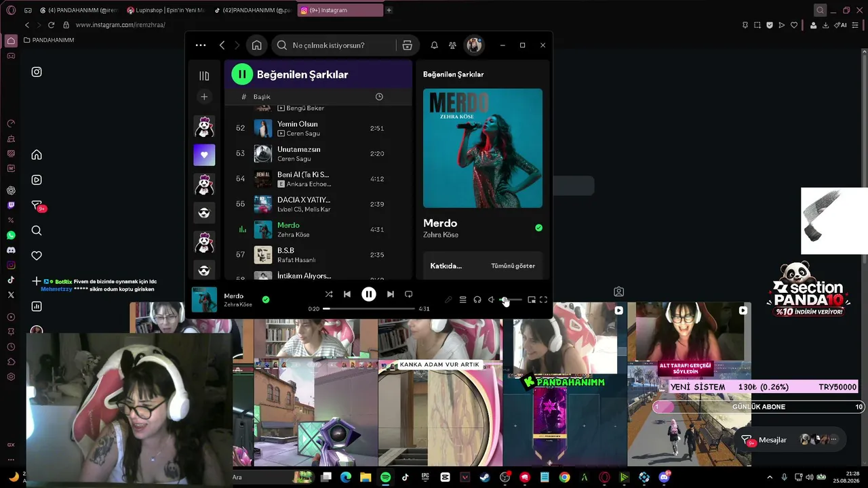Toggle the lyrics microphone icon
The height and width of the screenshot is (488, 868).
point(448,300)
